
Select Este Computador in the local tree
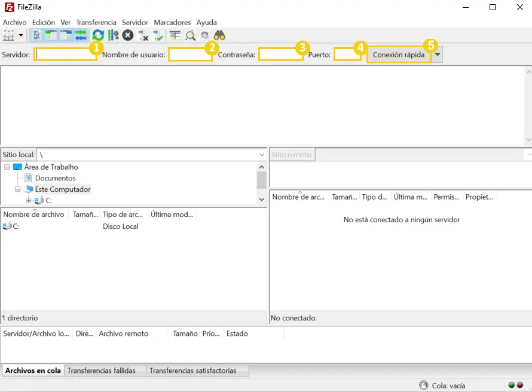tap(63, 189)
